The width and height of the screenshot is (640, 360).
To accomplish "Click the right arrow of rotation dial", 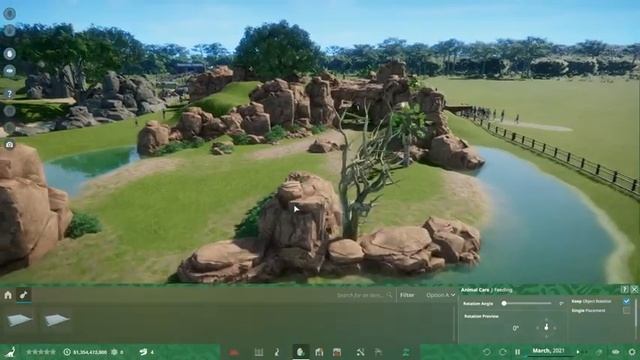I will coord(555,328).
